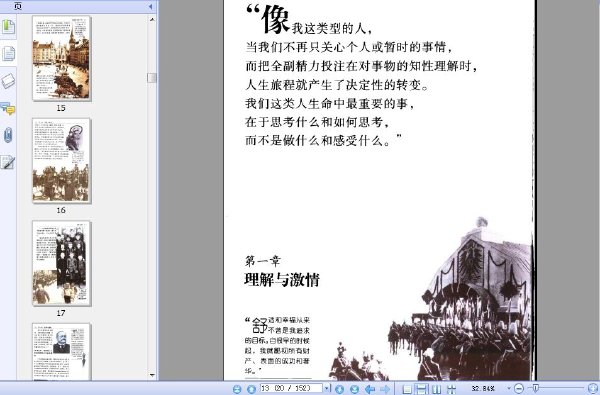Select the partially visible page 18 thumbnail
The width and height of the screenshot is (600, 395).
(x=61, y=351)
